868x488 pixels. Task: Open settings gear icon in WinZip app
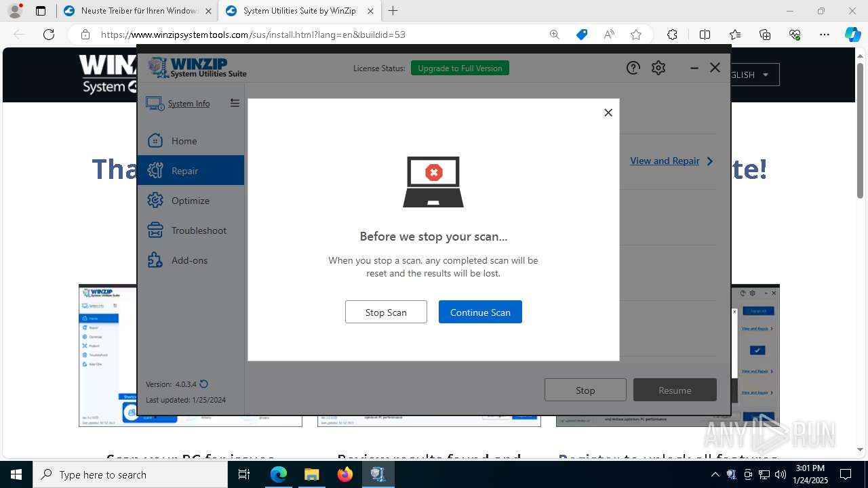click(x=658, y=68)
